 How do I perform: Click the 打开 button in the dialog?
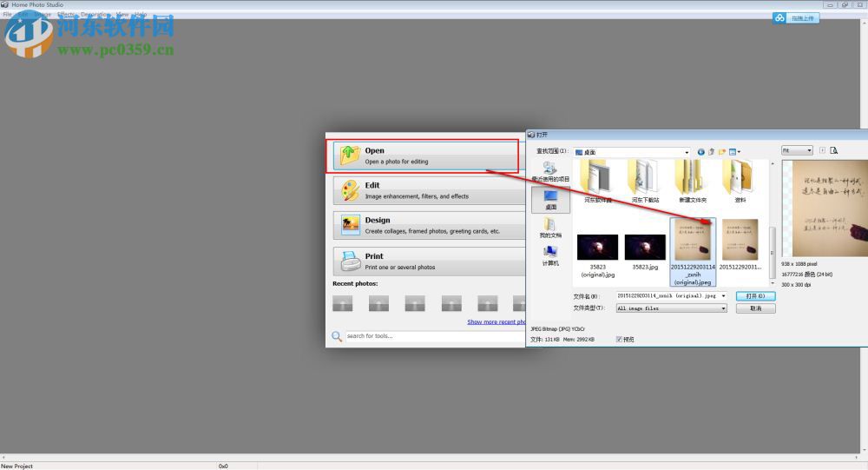point(756,296)
